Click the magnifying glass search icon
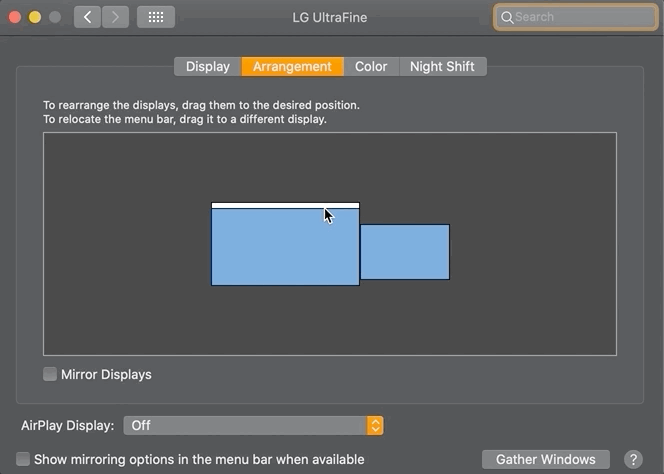The width and height of the screenshot is (664, 474). click(x=507, y=17)
